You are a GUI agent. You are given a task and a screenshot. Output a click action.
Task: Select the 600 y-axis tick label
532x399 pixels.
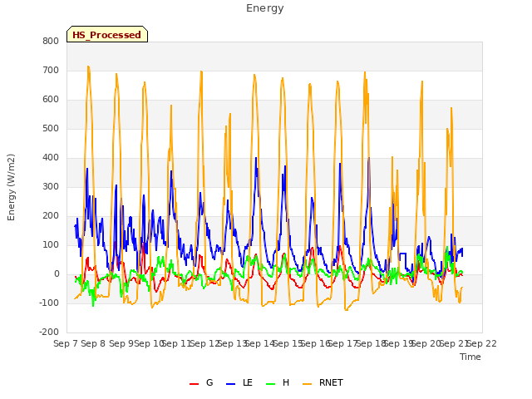coord(51,100)
